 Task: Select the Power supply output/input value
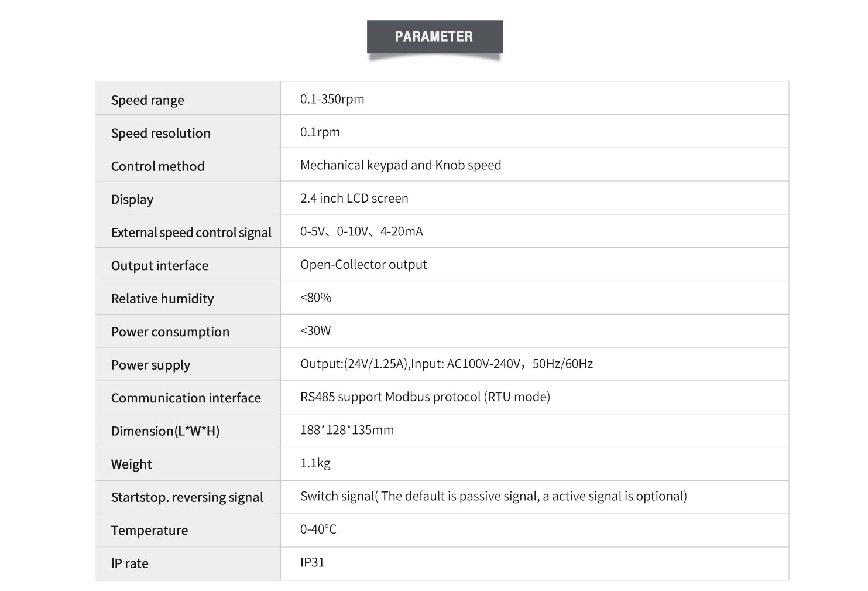click(x=446, y=364)
